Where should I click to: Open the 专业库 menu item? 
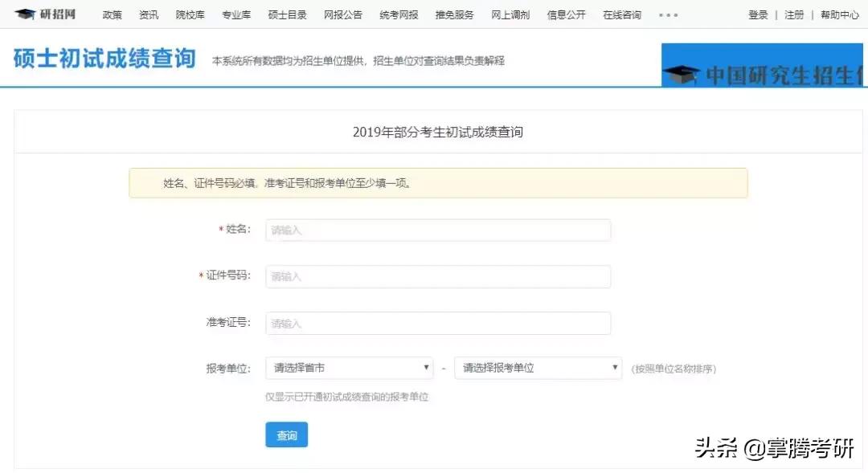tap(235, 14)
